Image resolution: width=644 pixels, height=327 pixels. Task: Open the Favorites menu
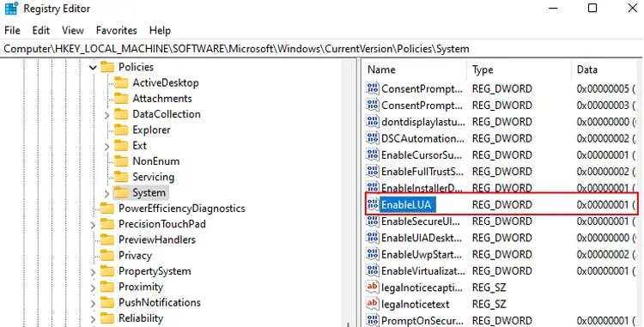pyautogui.click(x=116, y=30)
